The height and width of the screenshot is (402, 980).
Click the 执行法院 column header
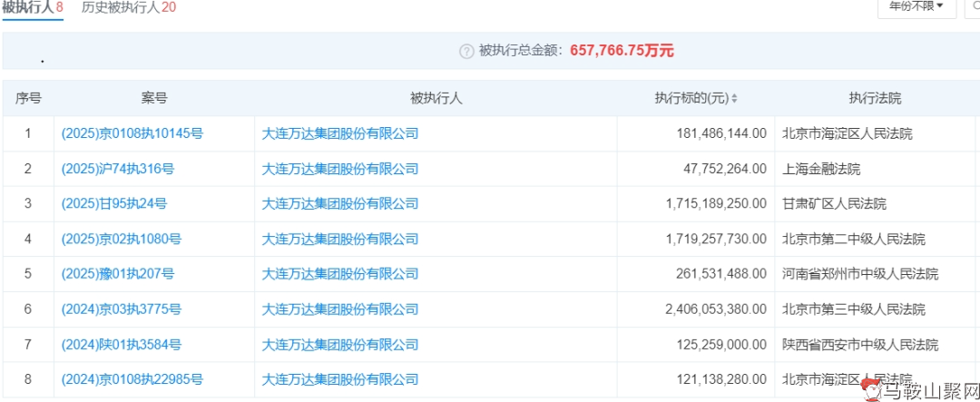(x=875, y=98)
